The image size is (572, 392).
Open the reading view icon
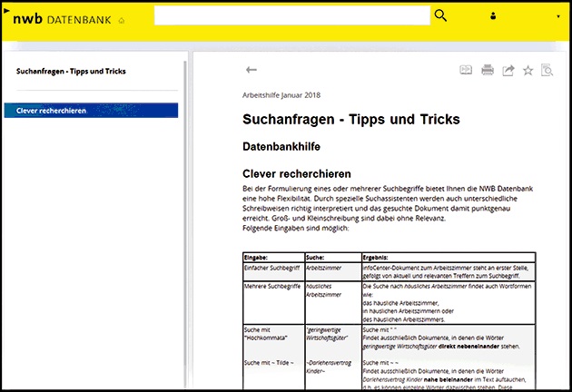click(x=466, y=70)
